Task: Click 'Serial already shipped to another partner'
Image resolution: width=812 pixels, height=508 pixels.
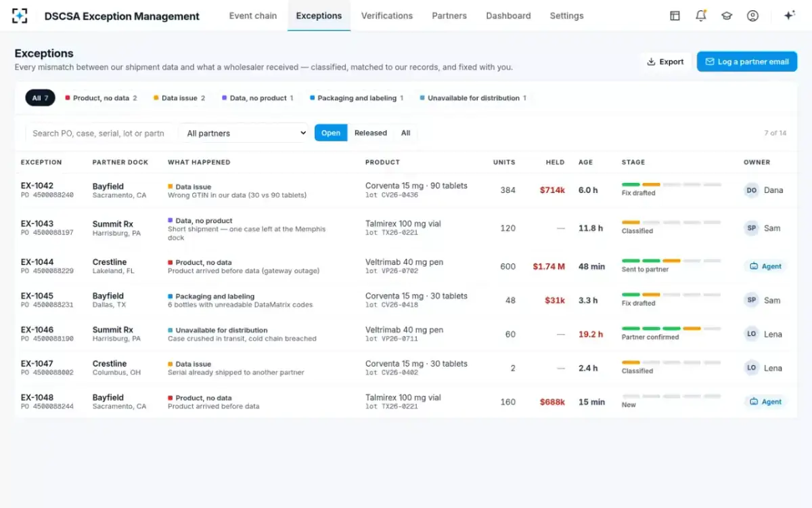Action: click(235, 373)
